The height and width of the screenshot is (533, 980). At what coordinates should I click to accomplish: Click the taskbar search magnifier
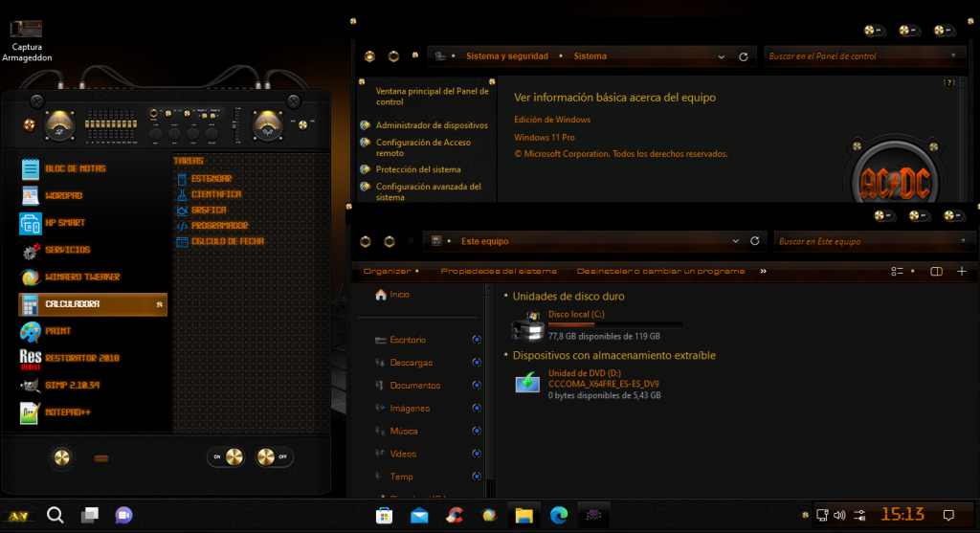point(55,515)
